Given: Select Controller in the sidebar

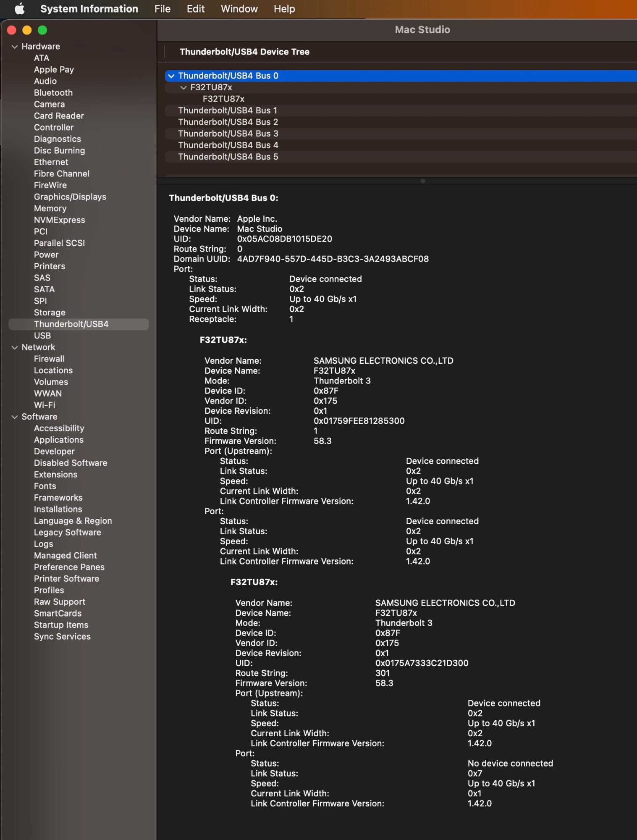Looking at the screenshot, I should (54, 127).
